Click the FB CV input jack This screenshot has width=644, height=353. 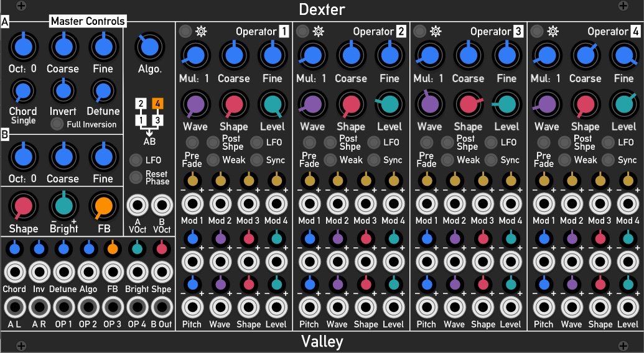[113, 272]
